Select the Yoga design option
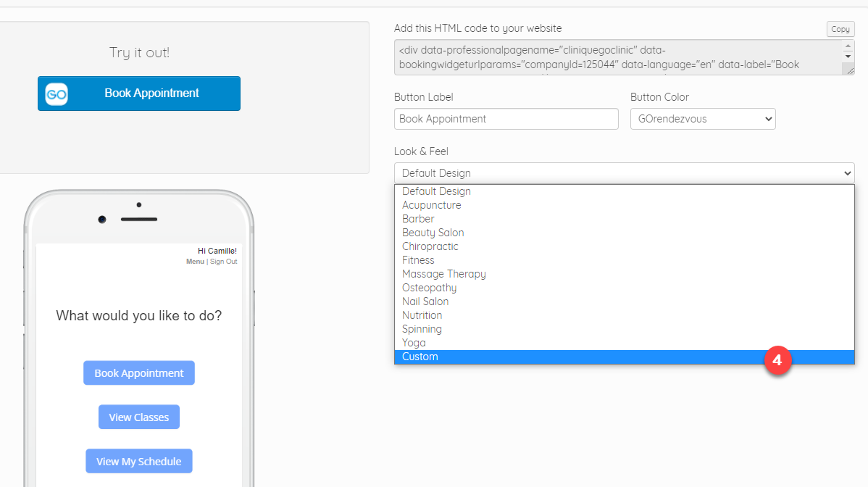 (x=624, y=343)
